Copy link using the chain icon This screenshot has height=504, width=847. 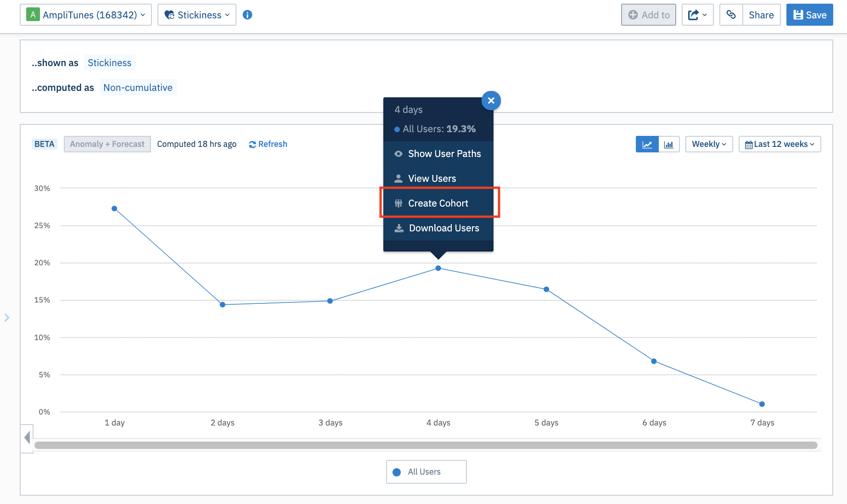coord(731,15)
